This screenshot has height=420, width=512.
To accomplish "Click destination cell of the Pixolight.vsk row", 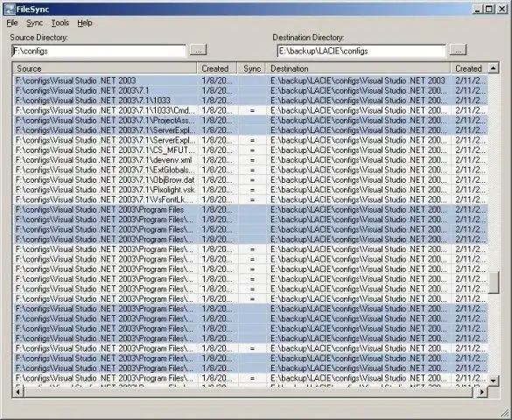I will 359,190.
